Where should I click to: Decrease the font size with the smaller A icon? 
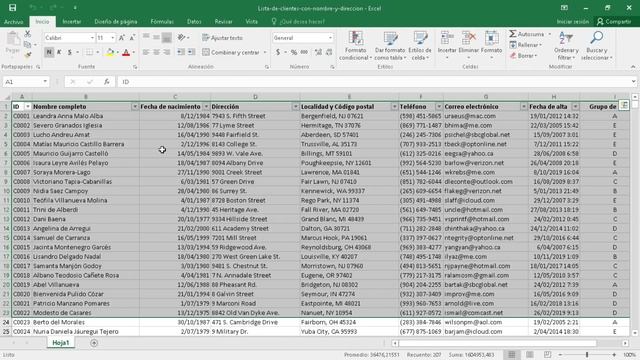[132, 38]
